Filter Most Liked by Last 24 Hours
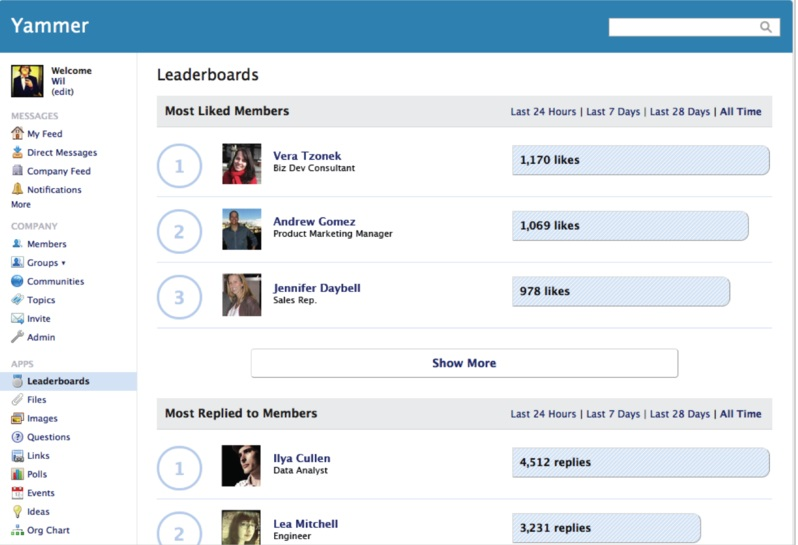This screenshot has height=545, width=798. tap(543, 111)
